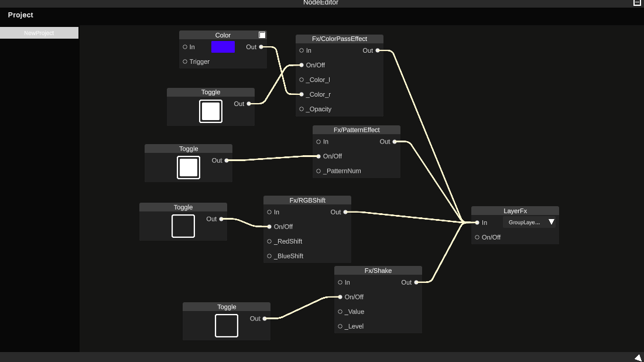
Task: Click the window icon in the NodeEditor title bar
Action: [637, 3]
